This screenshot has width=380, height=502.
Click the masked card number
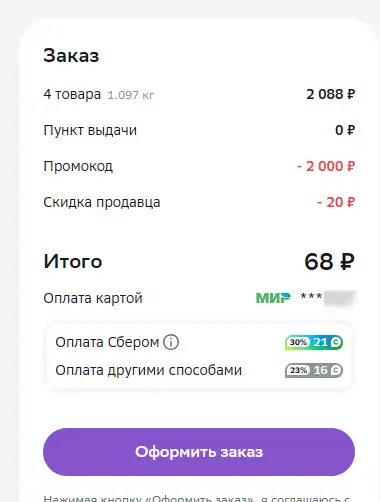[x=328, y=297]
